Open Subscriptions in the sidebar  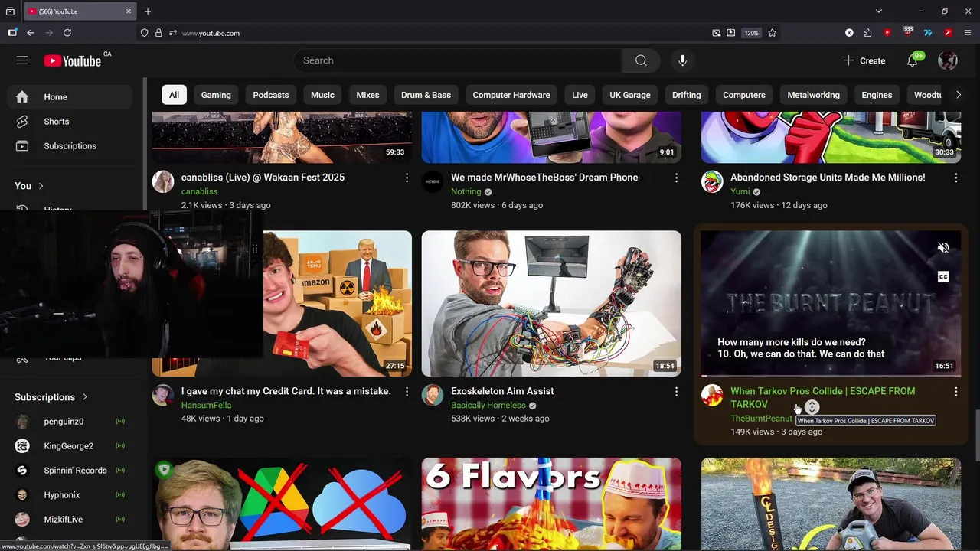tap(70, 146)
